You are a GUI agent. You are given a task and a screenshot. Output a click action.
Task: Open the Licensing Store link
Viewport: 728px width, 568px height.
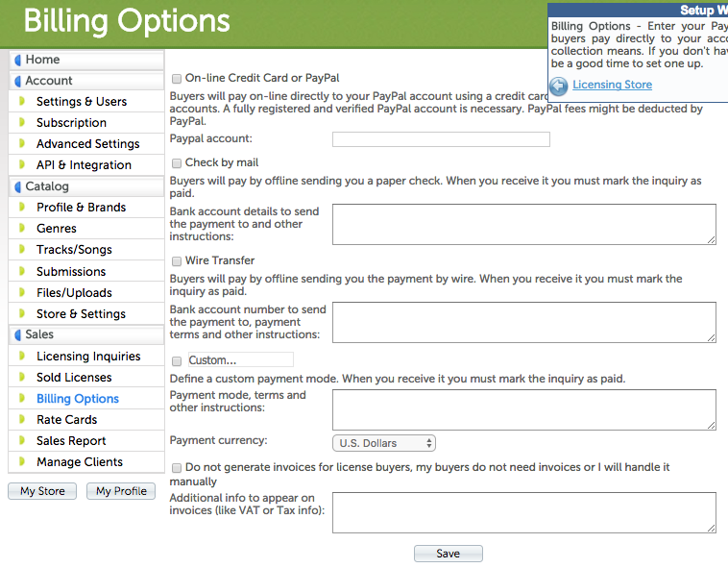click(612, 85)
